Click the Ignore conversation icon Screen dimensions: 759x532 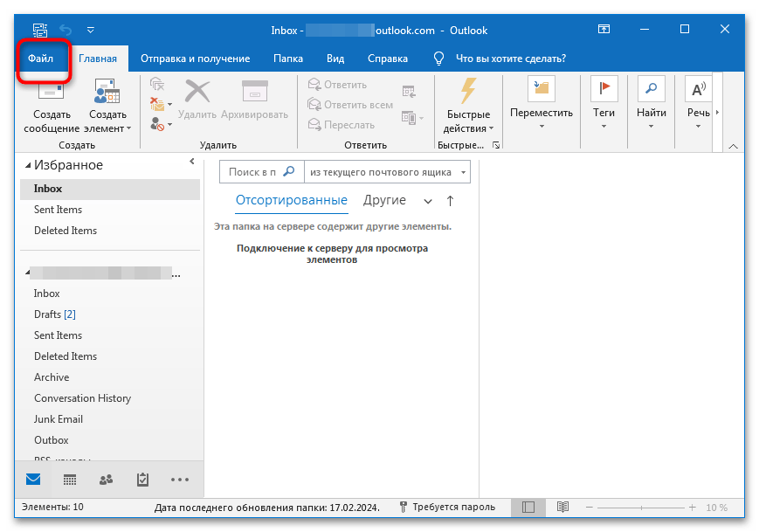tap(157, 84)
